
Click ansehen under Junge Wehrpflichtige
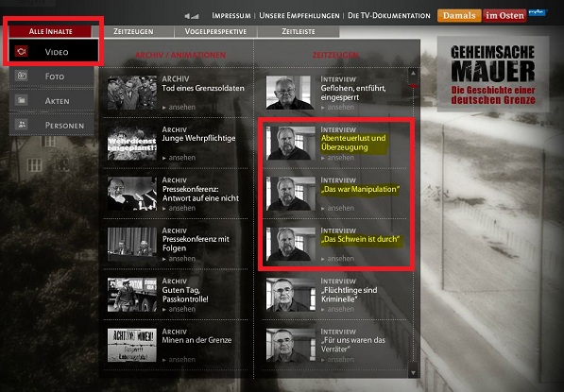pos(179,158)
